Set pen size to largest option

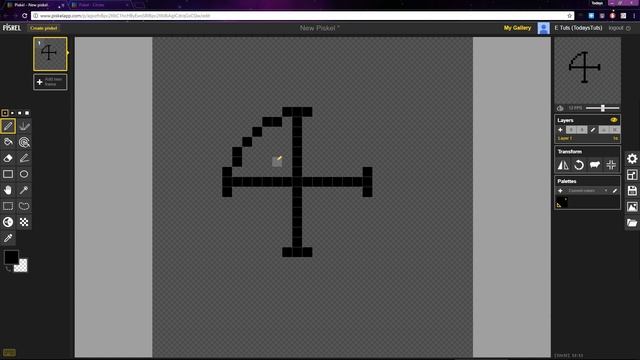tap(27, 113)
